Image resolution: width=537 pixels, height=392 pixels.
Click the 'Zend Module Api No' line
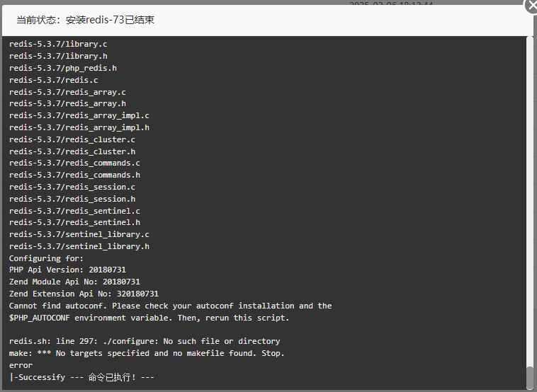pos(74,282)
